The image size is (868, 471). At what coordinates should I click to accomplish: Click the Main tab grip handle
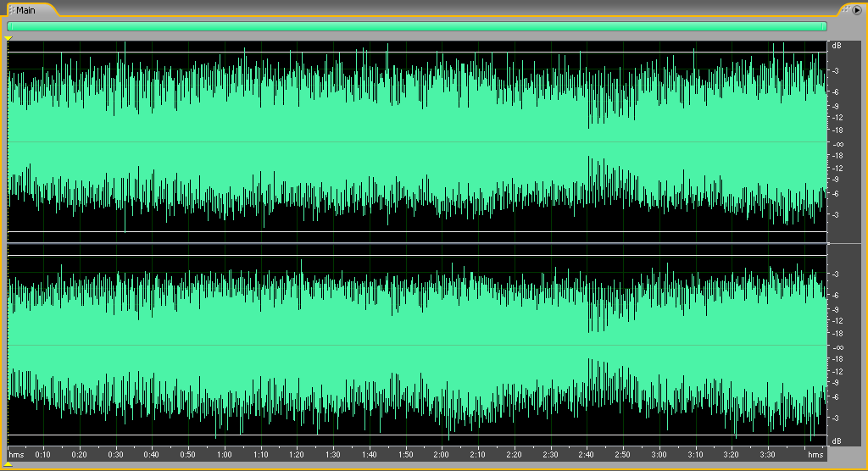point(11,10)
